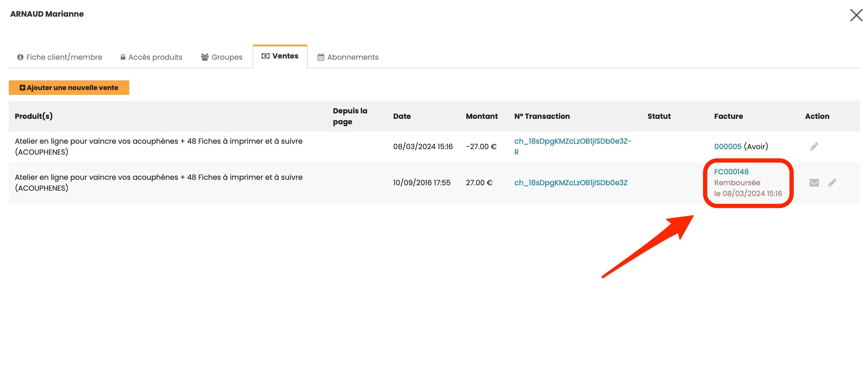Open transaction link ch_18sDpgKMZcLzOB1jISDb0e3Z in second row
Screen dimensions: 868x379
(x=571, y=183)
